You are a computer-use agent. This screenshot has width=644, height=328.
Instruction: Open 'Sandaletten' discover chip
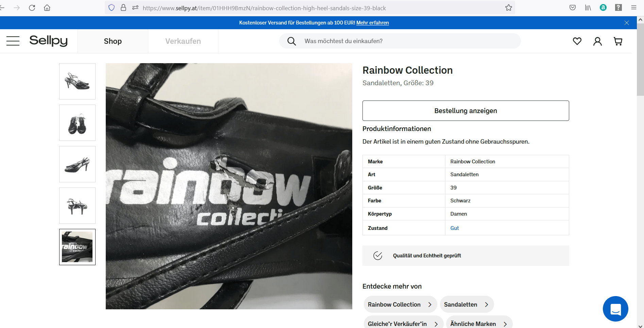click(467, 305)
